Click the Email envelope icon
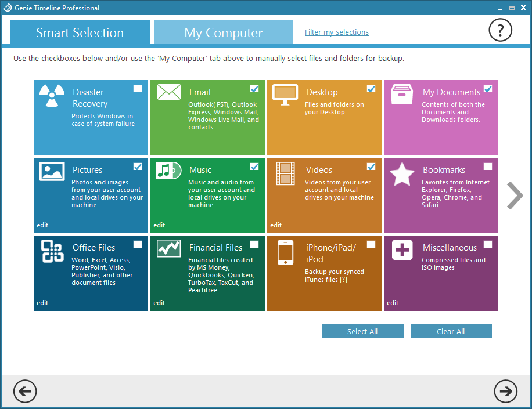532x409 pixels. click(168, 93)
